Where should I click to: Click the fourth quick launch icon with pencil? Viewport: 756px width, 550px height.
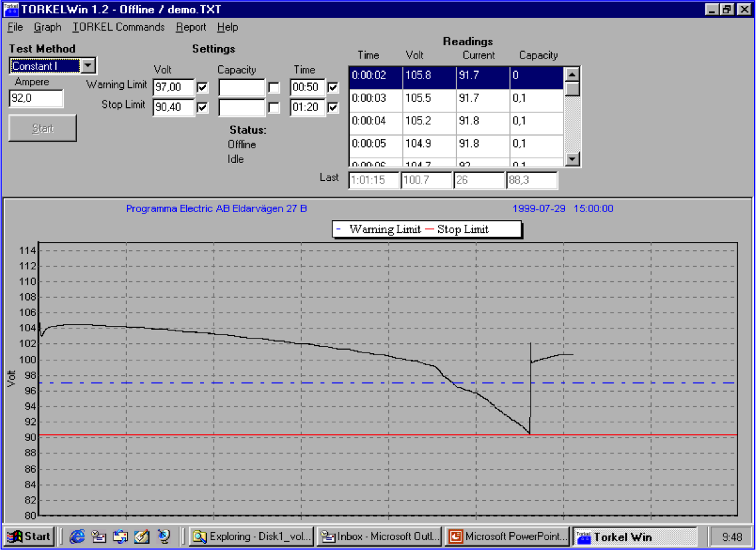pos(142,537)
